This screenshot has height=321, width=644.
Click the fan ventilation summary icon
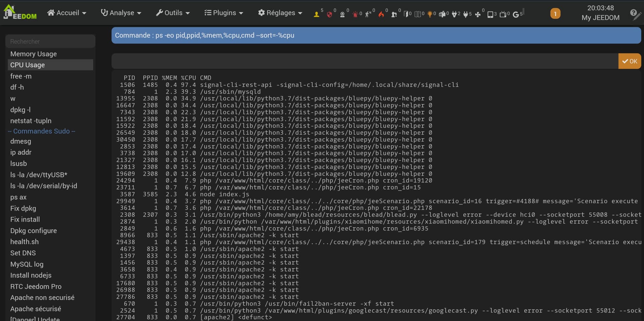point(478,14)
